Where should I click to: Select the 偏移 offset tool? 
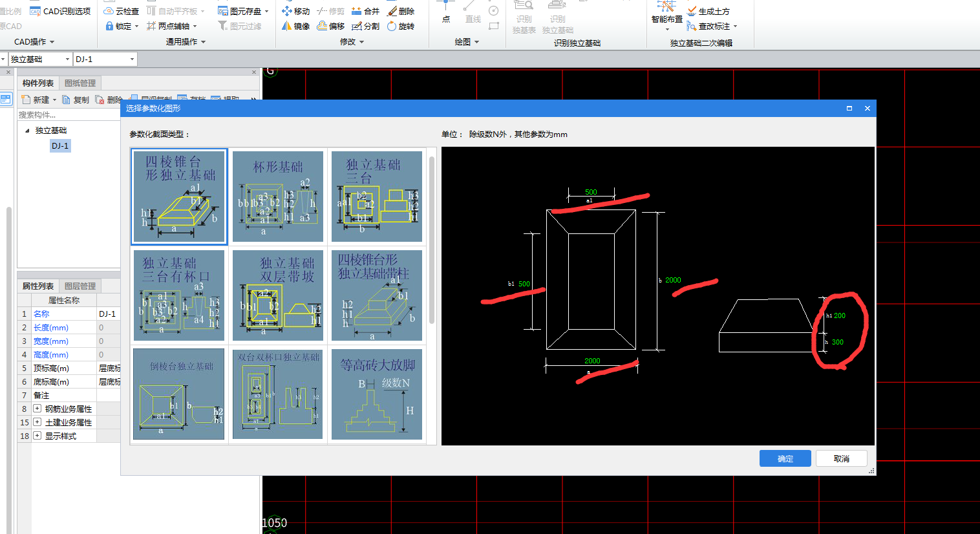point(331,26)
